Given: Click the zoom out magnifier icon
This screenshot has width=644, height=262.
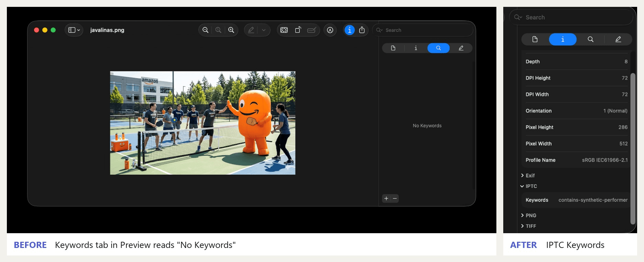Looking at the screenshot, I should (x=205, y=30).
